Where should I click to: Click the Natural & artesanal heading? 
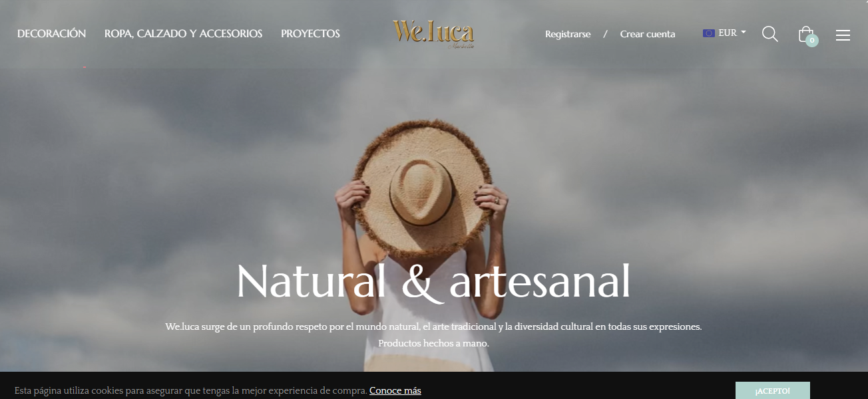[433, 281]
